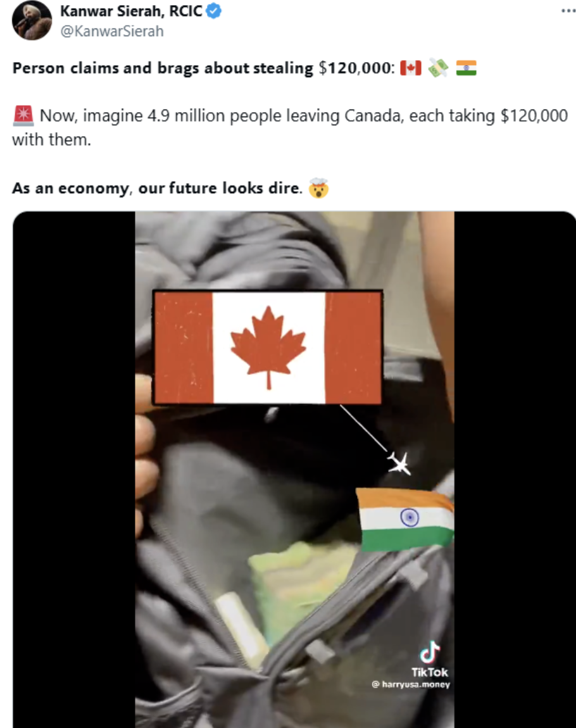Click the red siren emoji
This screenshot has width=576, height=728.
tap(23, 116)
